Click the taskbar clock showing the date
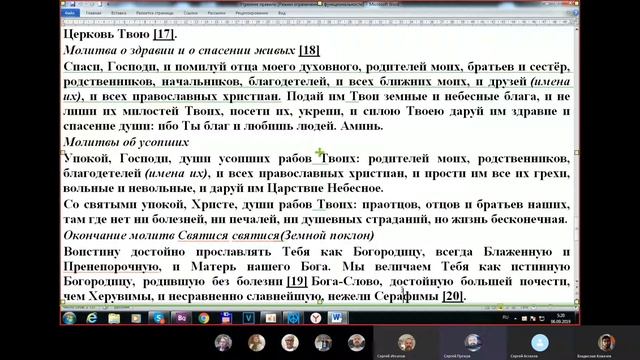This screenshot has width=640, height=360. [561, 318]
